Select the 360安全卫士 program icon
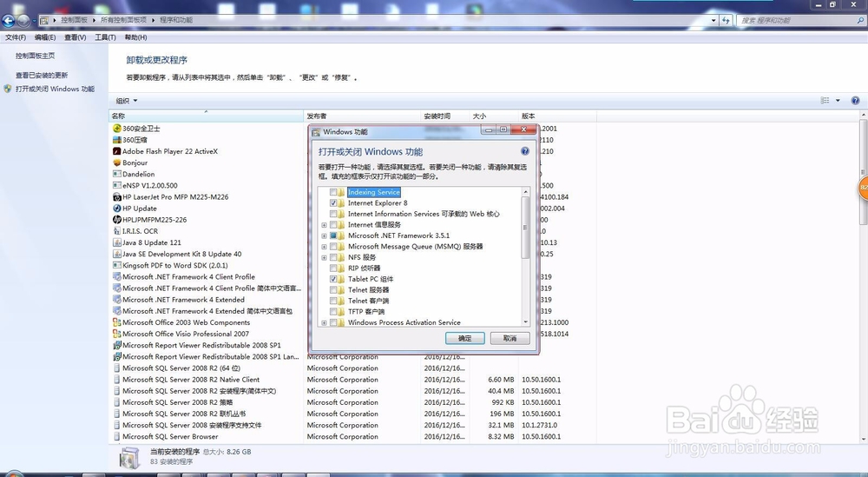868x477 pixels. [117, 129]
